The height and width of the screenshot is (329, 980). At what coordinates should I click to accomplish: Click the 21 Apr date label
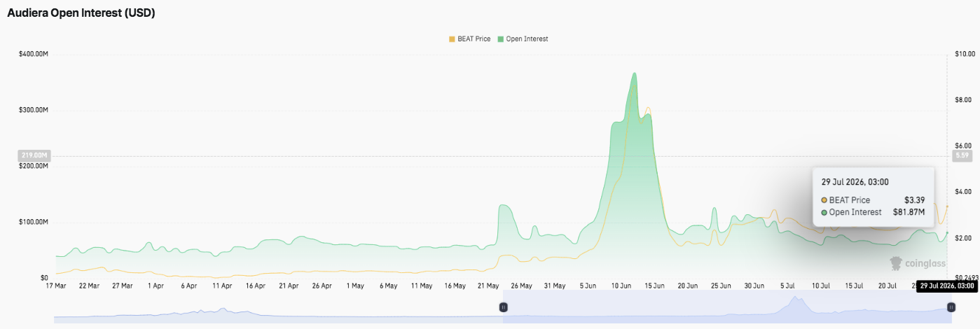tap(288, 286)
